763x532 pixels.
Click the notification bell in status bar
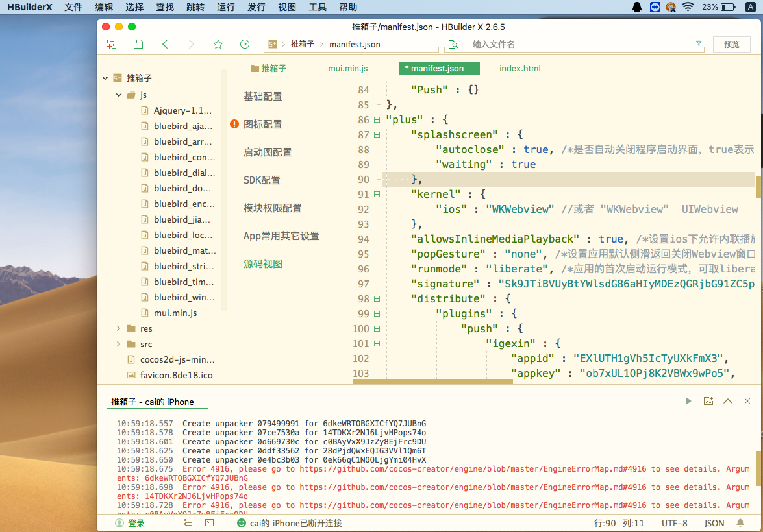click(740, 523)
